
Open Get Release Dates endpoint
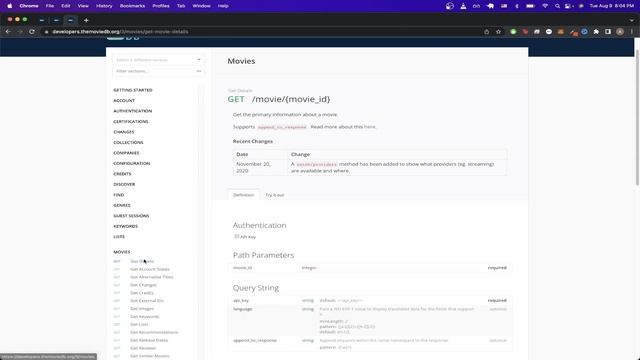point(149,340)
